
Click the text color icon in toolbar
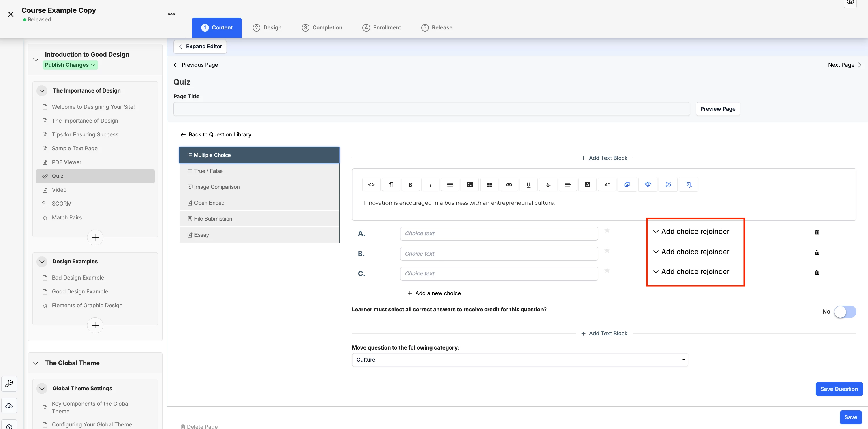pyautogui.click(x=587, y=185)
